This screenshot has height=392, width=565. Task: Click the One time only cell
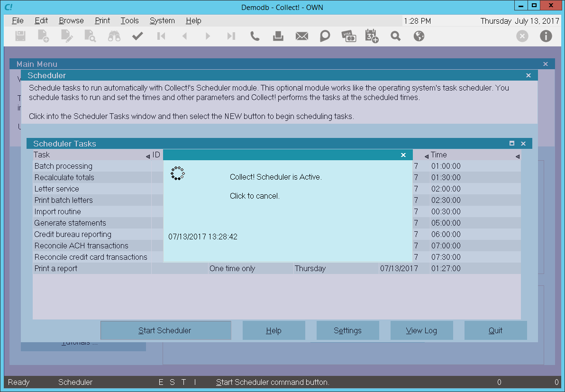coord(250,268)
